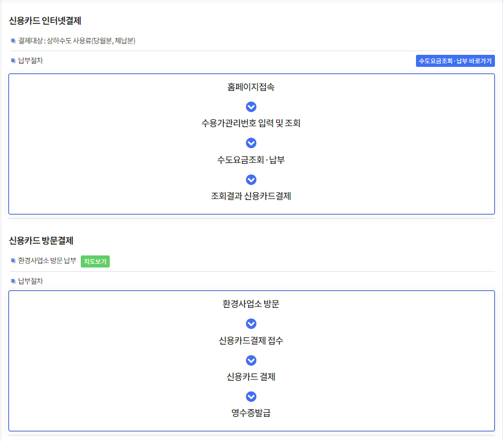Click the blue arrow icon below 환경사업소 방문
This screenshot has height=441, width=504.
coord(251,324)
